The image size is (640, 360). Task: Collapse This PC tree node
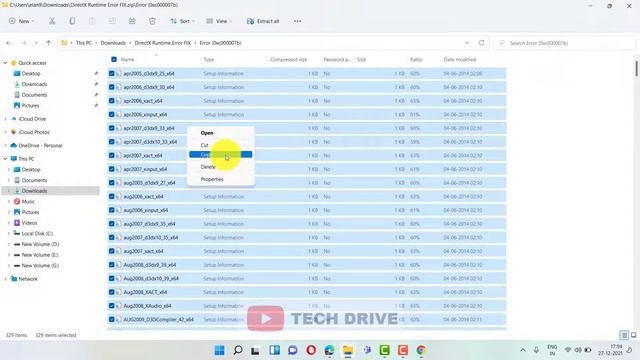[x=5, y=159]
